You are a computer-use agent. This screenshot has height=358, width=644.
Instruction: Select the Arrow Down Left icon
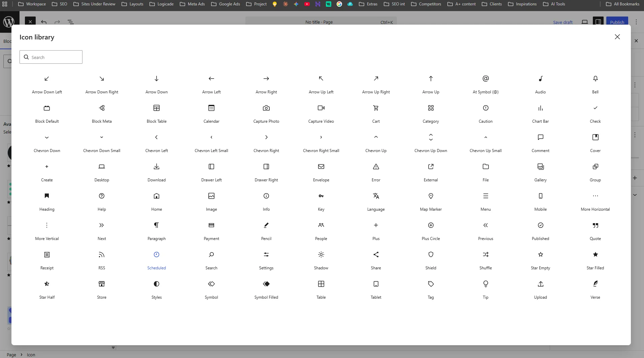click(x=47, y=79)
